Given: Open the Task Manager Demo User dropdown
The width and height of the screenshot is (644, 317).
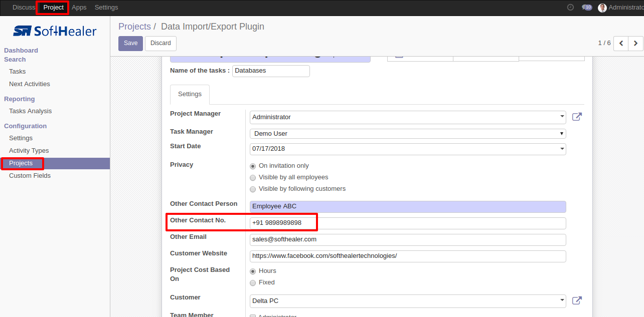Looking at the screenshot, I should [408, 134].
